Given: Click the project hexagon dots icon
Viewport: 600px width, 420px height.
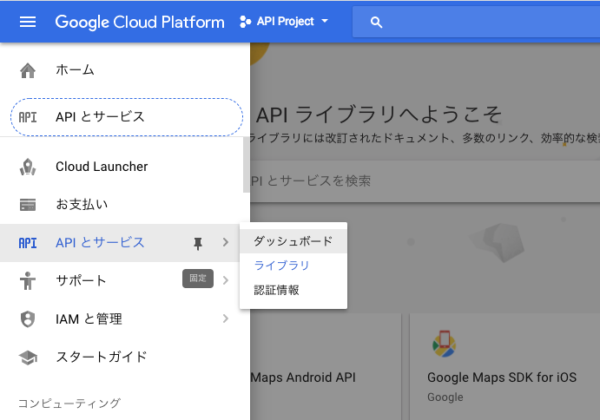Looking at the screenshot, I should pyautogui.click(x=245, y=22).
